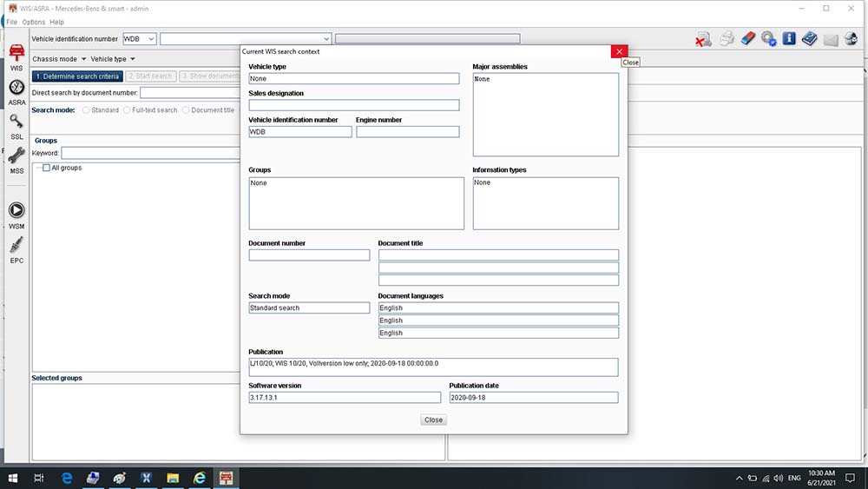Open Task View on the taskbar
This screenshot has width=868, height=489.
click(x=39, y=478)
